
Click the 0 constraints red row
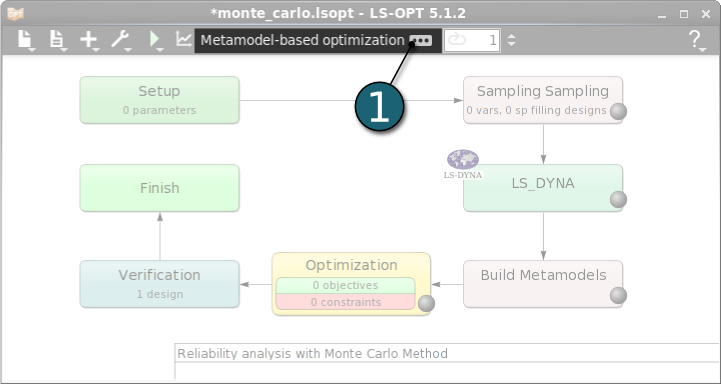click(345, 302)
